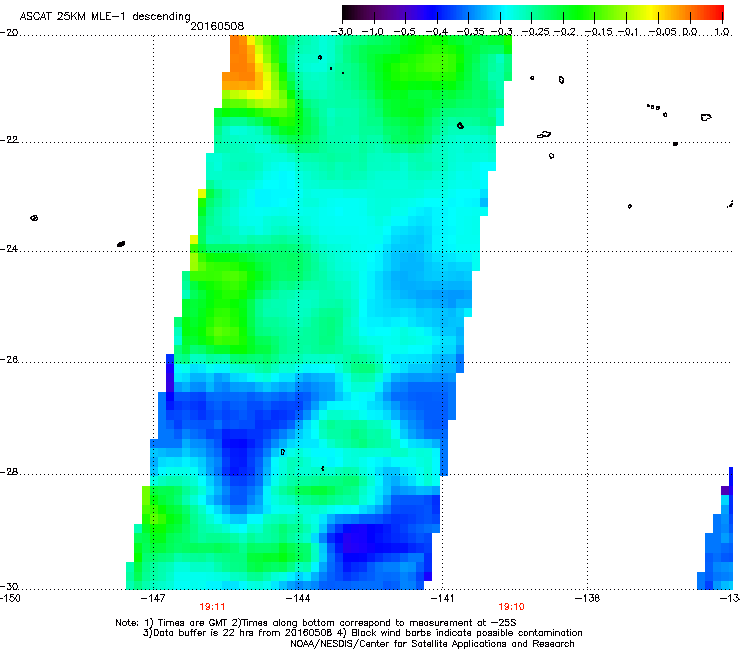This screenshot has width=740, height=650.
Task: Click the red time stamp 19:10
Action: [x=511, y=607]
